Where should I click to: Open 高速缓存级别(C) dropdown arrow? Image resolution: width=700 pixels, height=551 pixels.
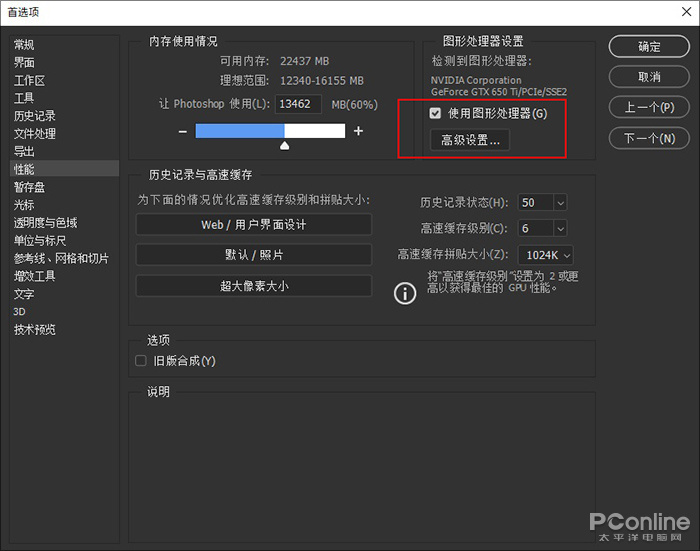click(561, 229)
